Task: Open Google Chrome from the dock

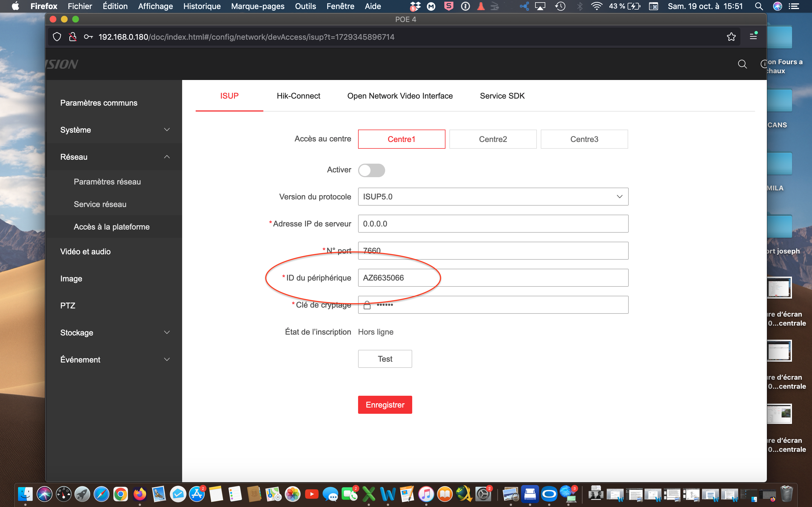Action: pyautogui.click(x=120, y=494)
